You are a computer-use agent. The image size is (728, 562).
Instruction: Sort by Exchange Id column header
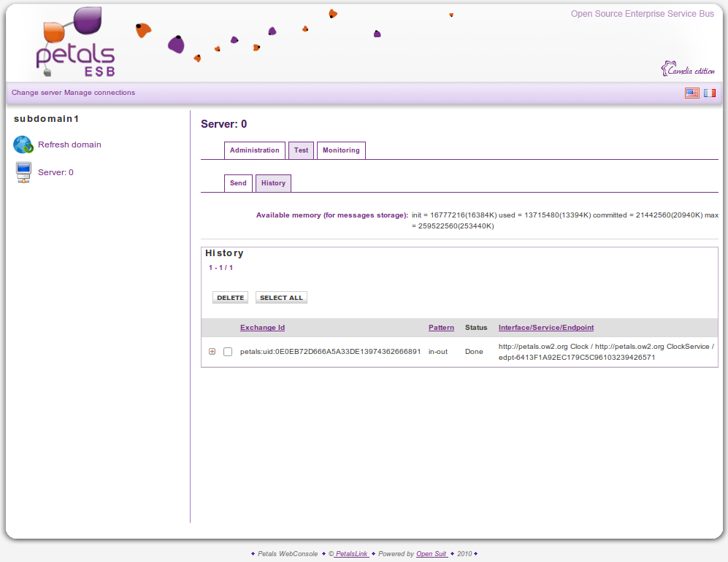[262, 328]
